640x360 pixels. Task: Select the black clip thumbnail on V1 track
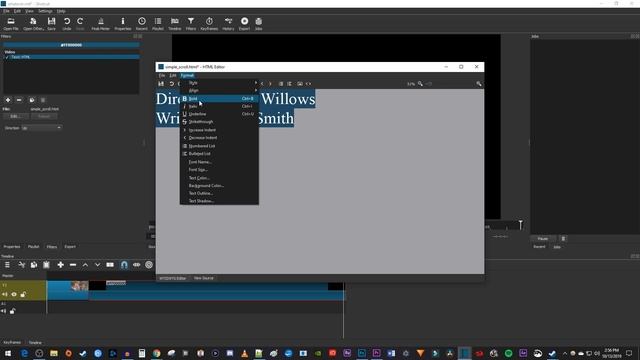(97, 286)
